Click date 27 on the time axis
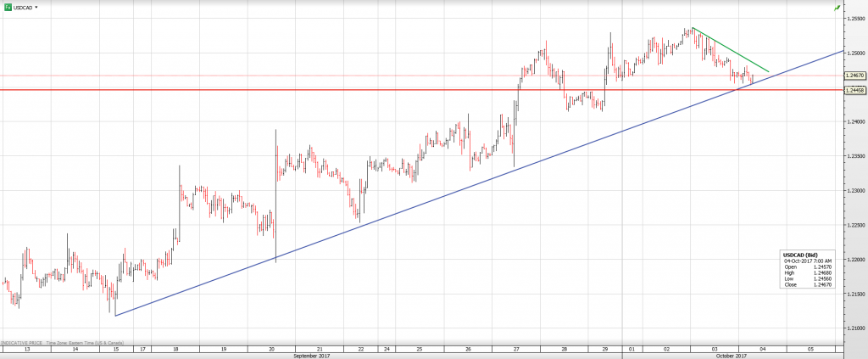The height and width of the screenshot is (359, 868). (x=516, y=349)
